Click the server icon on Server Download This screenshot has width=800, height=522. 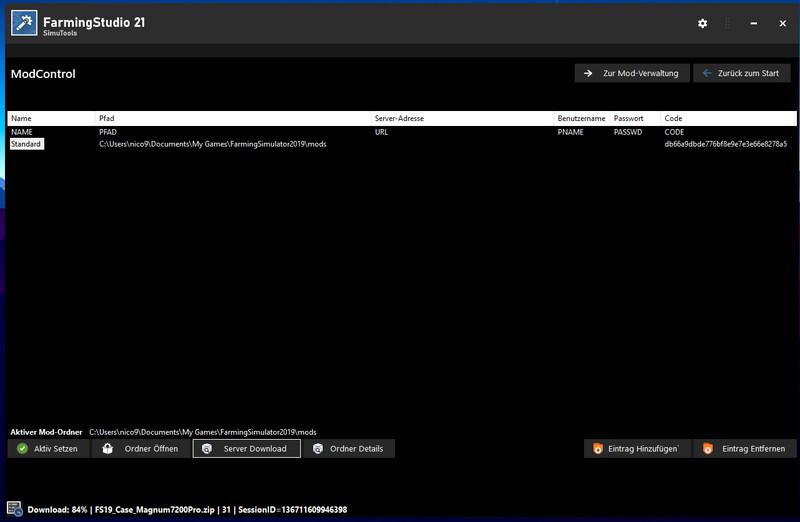pos(207,449)
